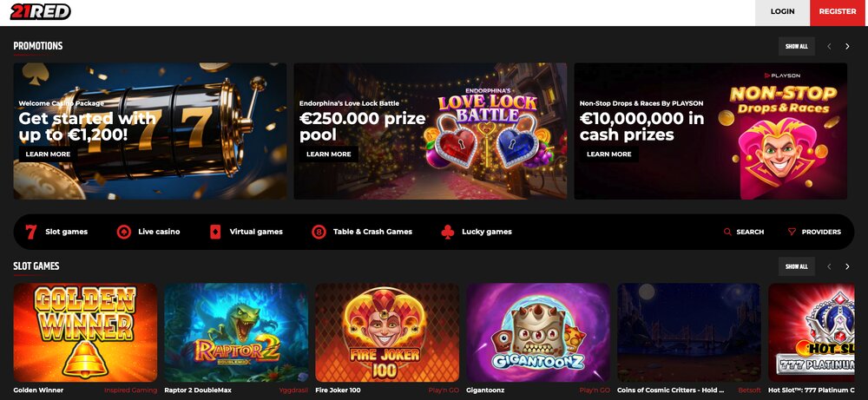Advance slot games carousel with right arrow
868x400 pixels.
point(847,266)
